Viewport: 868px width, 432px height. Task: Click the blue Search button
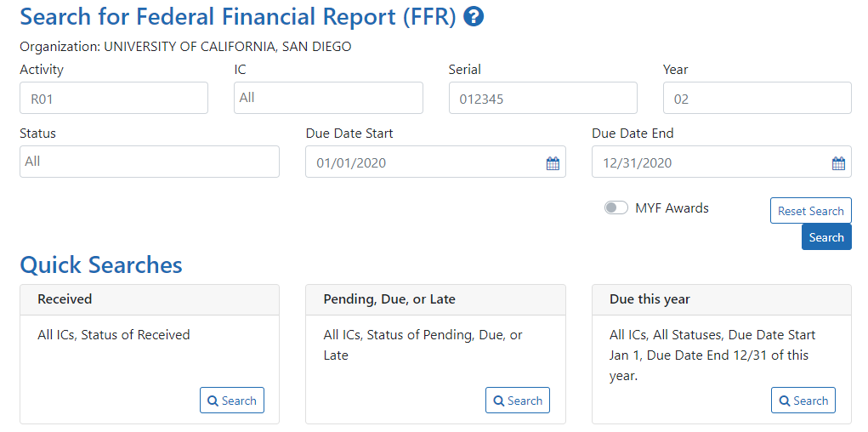[826, 237]
